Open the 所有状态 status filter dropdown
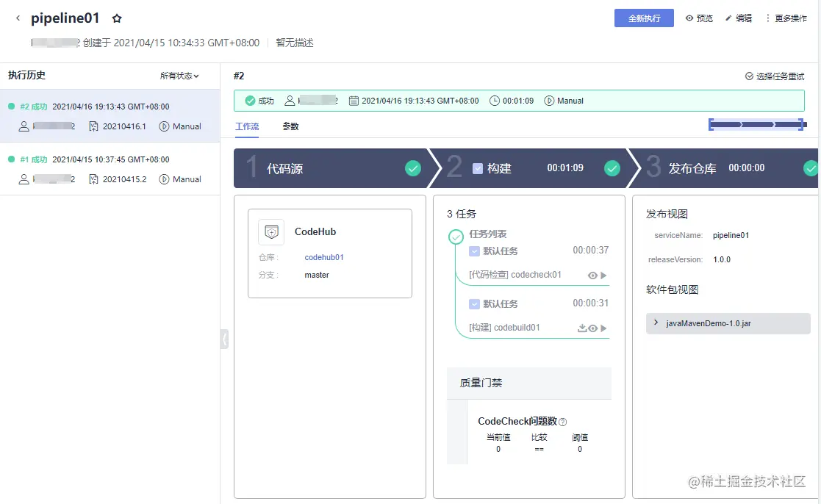The height and width of the screenshot is (504, 821). (x=179, y=76)
